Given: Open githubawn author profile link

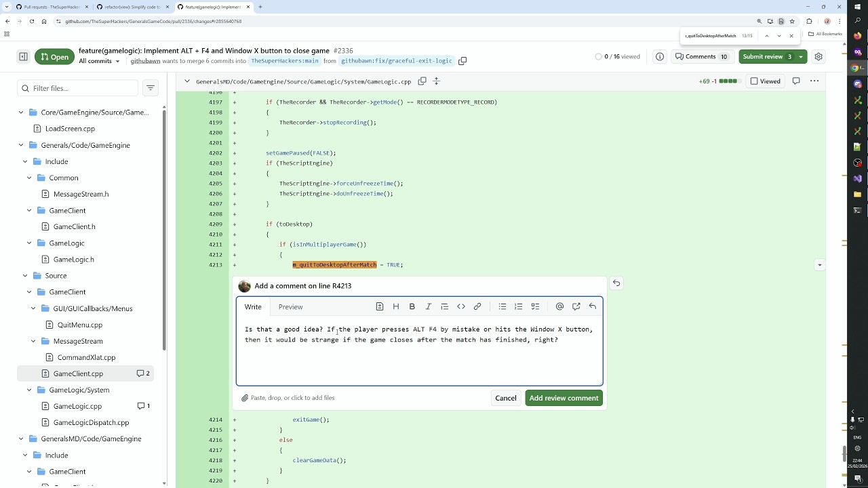Looking at the screenshot, I should 145,61.
